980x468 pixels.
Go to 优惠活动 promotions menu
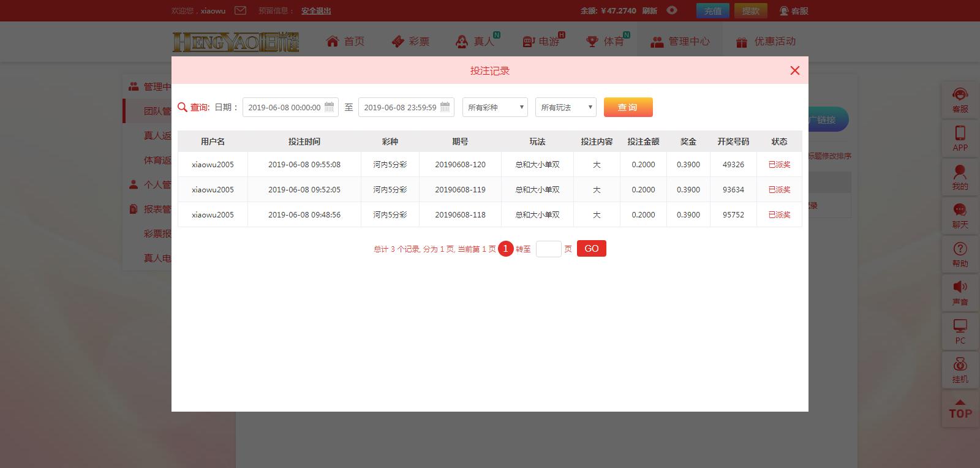[766, 41]
